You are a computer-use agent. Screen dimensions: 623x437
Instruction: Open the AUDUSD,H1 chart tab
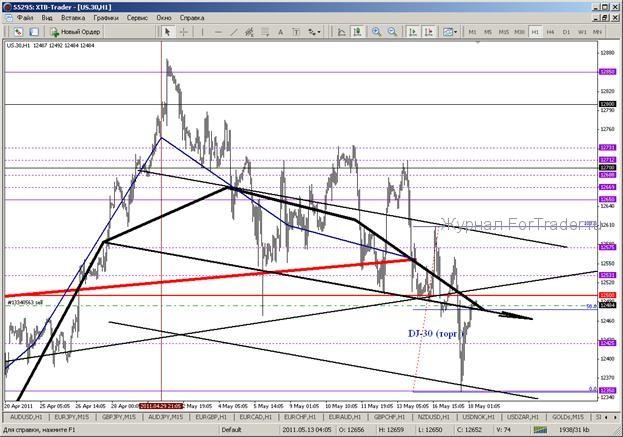coord(26,417)
